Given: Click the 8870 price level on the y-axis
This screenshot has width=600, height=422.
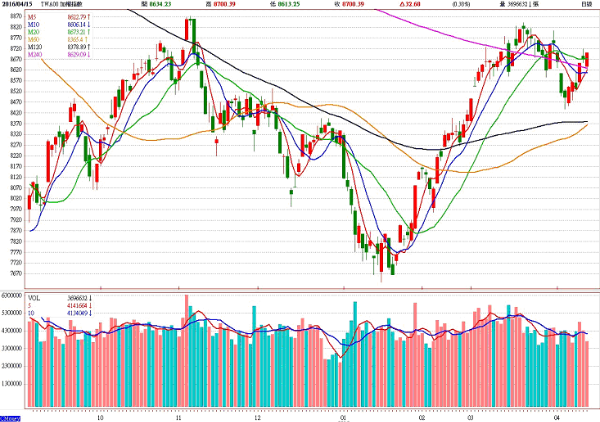Looking at the screenshot, I should [x=14, y=17].
